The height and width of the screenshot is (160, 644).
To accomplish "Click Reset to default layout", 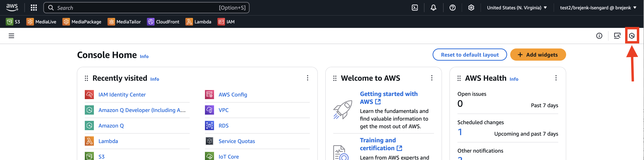I will [470, 54].
